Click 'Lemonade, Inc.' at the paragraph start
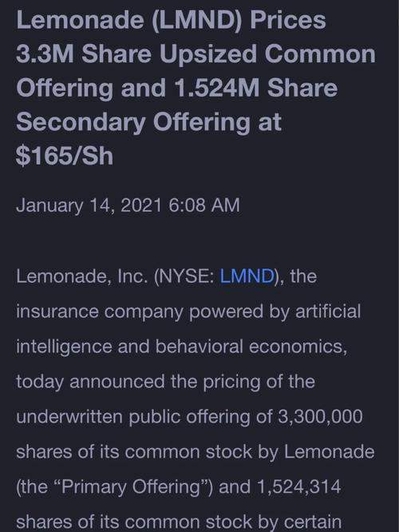The image size is (399, 532). point(82,276)
